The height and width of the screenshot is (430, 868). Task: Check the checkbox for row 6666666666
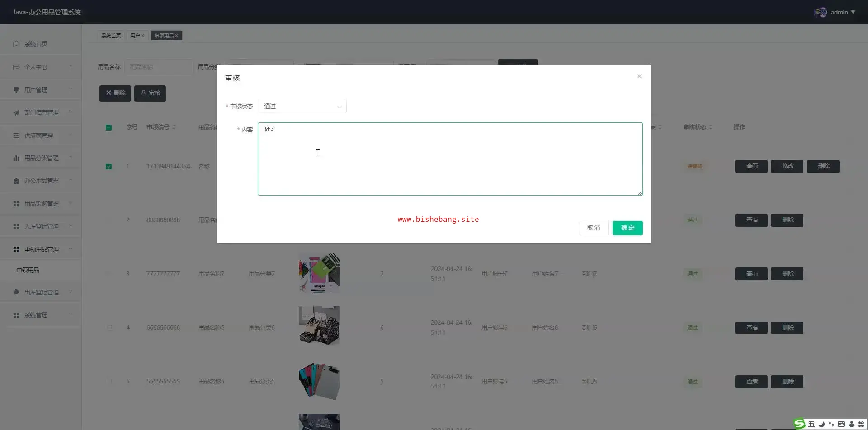point(108,327)
